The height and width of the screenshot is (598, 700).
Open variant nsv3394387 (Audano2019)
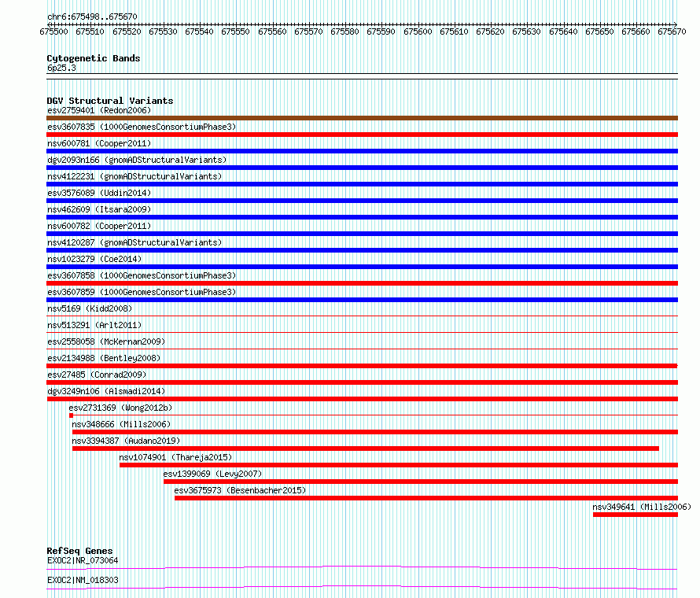[126, 441]
